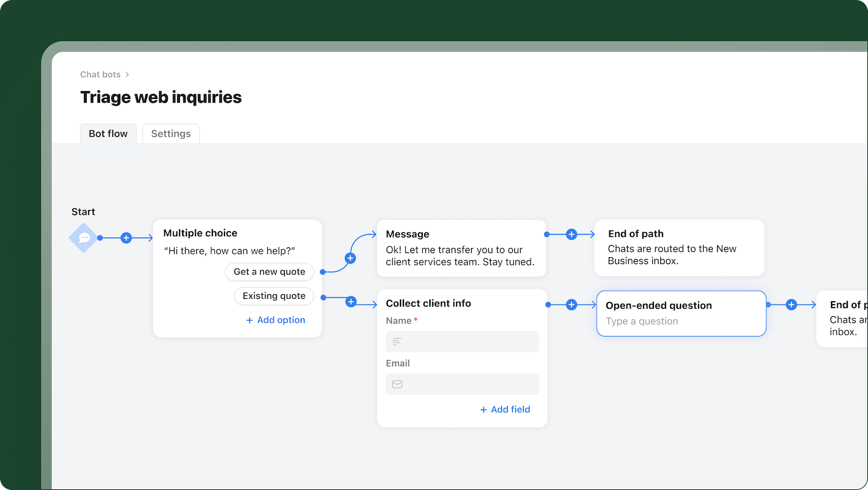The image size is (868, 490).
Task: Click plus icon on Existing quote branch
Action: click(351, 302)
